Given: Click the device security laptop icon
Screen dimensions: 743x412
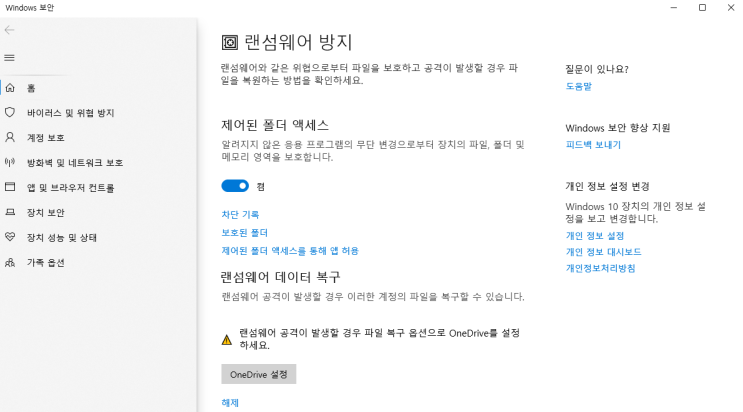Looking at the screenshot, I should (x=10, y=212).
